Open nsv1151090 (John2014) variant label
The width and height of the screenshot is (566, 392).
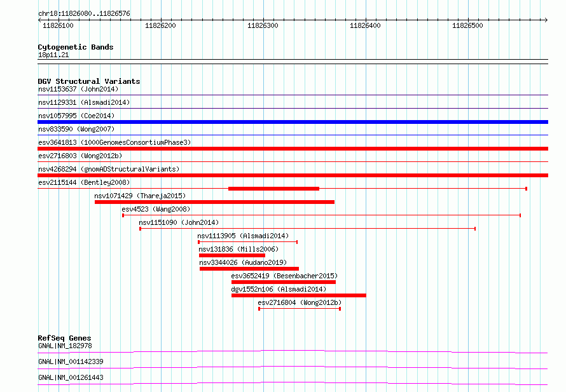(x=179, y=222)
